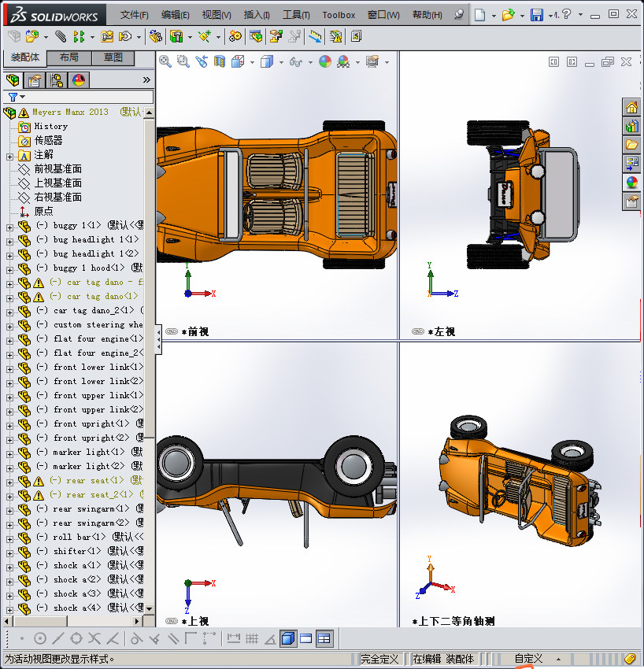Click the SolidWorks Resources home icon
This screenshot has width=644, height=669.
[x=631, y=107]
